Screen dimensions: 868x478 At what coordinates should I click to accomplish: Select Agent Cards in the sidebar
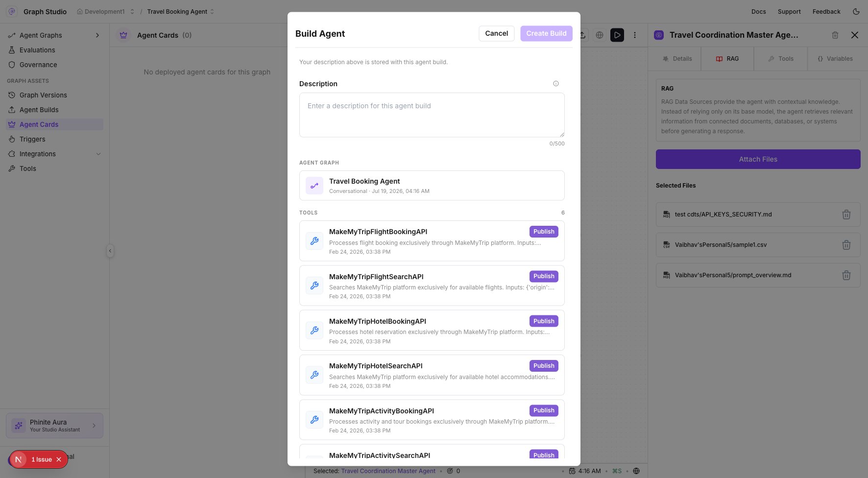click(x=55, y=124)
